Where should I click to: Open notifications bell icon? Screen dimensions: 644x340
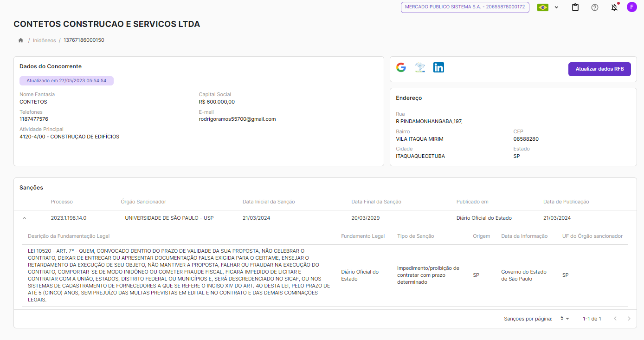(615, 7)
